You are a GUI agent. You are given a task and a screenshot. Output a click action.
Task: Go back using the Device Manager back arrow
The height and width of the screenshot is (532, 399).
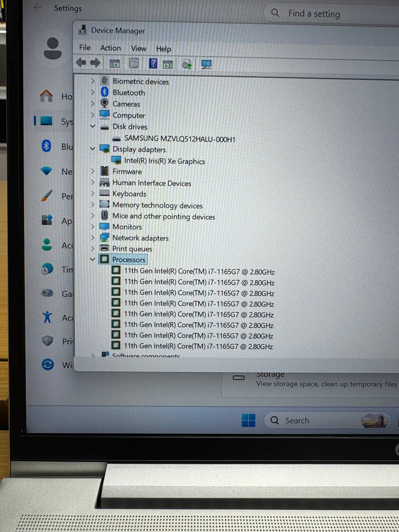pyautogui.click(x=81, y=62)
